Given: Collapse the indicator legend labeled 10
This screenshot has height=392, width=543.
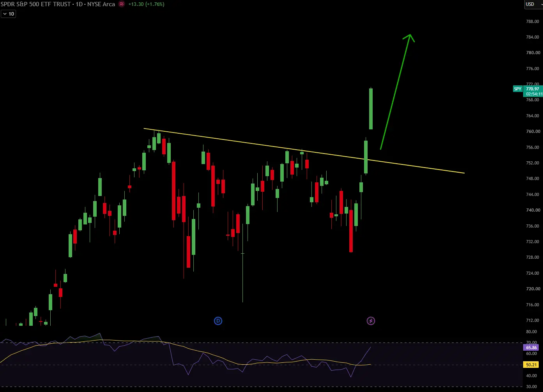Looking at the screenshot, I should [8, 14].
